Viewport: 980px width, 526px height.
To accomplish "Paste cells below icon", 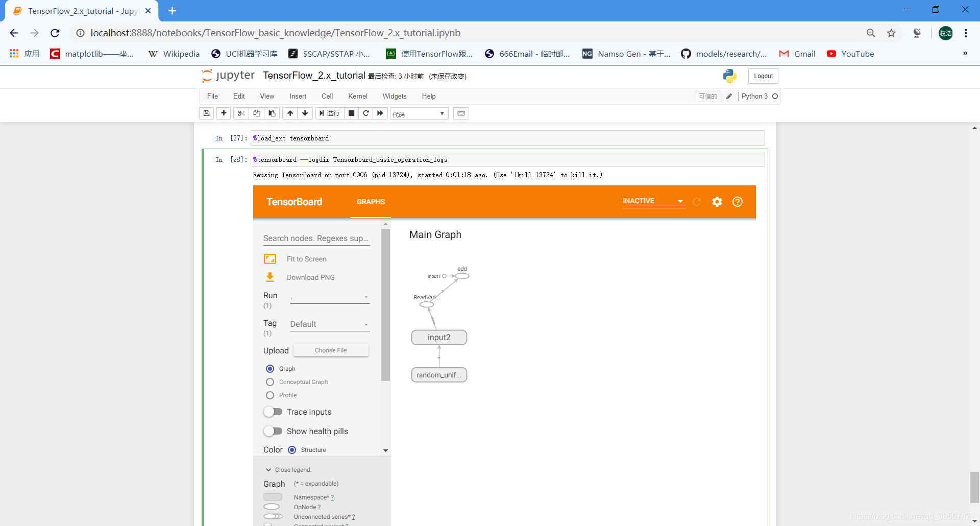I will [x=272, y=113].
